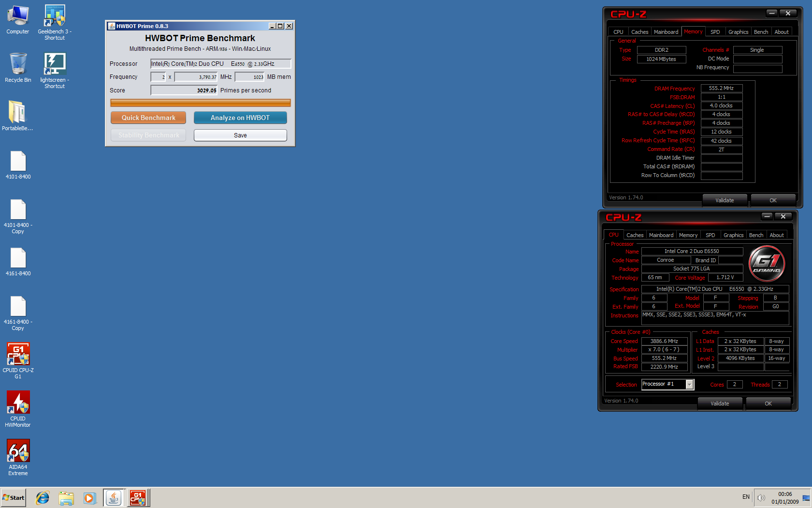Click the Rated FSB 2220.9 MHz value
The height and width of the screenshot is (508, 812).
tap(664, 367)
